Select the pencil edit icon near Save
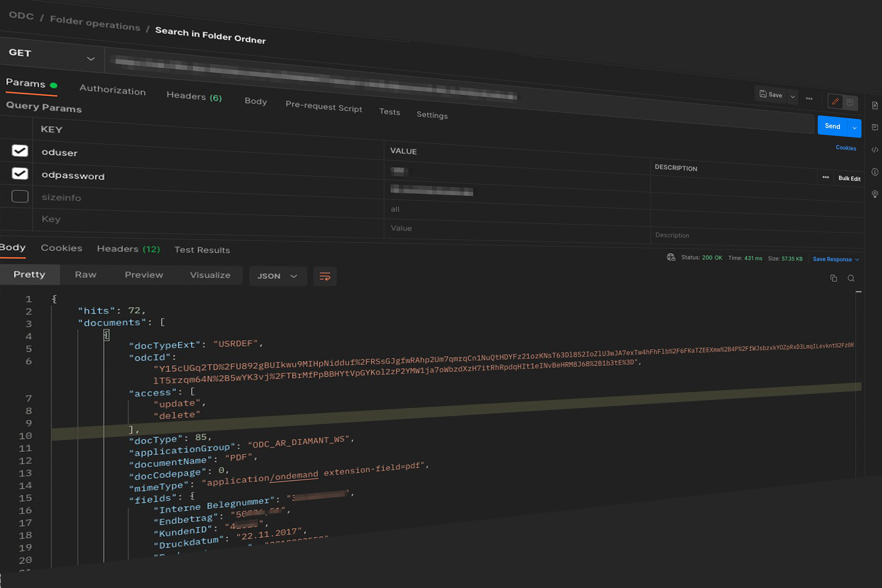The width and height of the screenshot is (882, 588). coord(835,102)
